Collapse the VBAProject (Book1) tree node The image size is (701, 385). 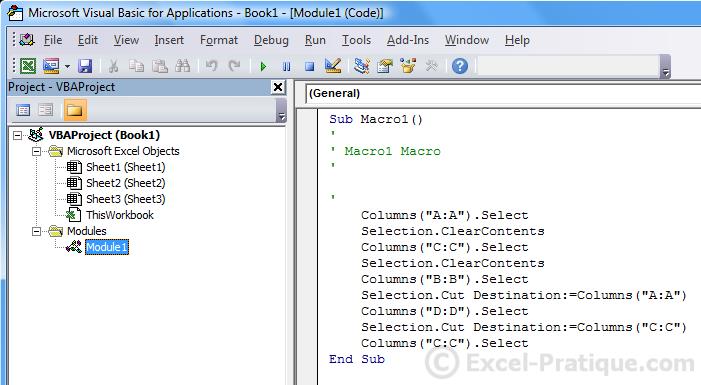click(17, 135)
